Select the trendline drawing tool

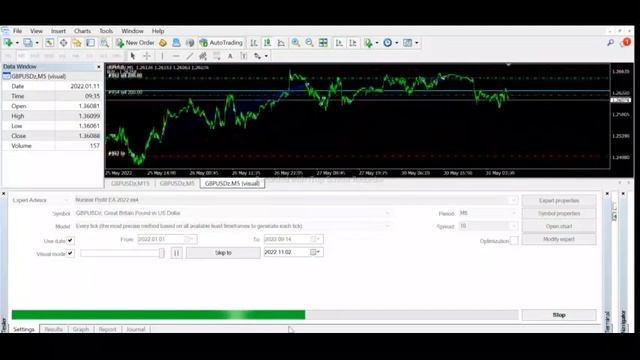click(x=190, y=56)
